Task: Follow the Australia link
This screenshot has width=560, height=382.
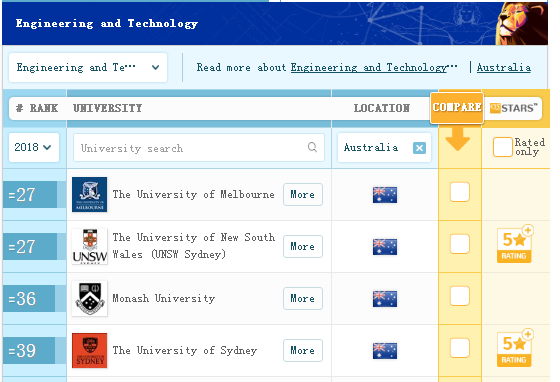Action: pos(504,67)
